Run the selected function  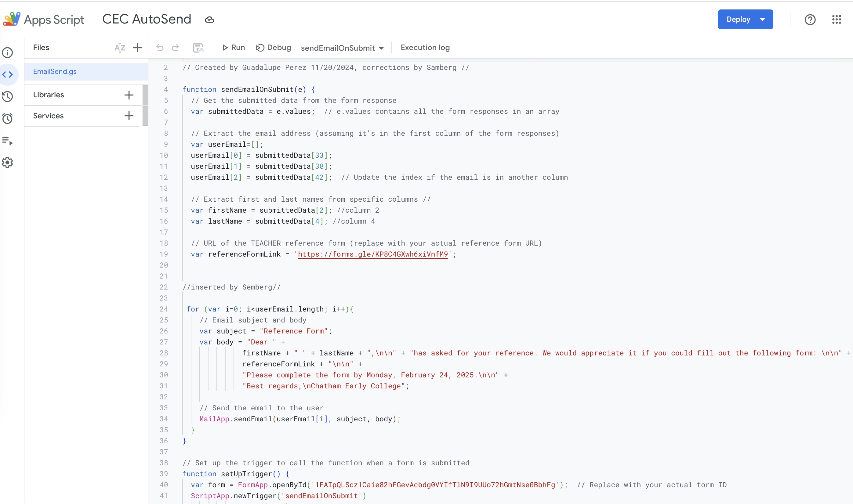pyautogui.click(x=234, y=48)
